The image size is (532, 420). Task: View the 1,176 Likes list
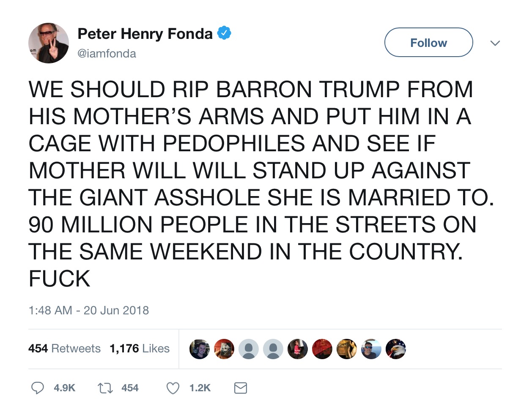tap(139, 349)
